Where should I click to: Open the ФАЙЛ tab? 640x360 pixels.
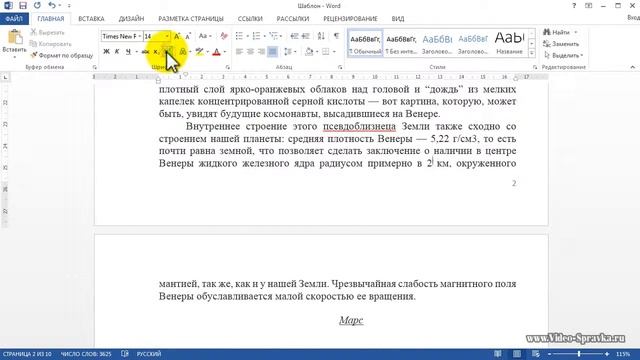click(14, 19)
